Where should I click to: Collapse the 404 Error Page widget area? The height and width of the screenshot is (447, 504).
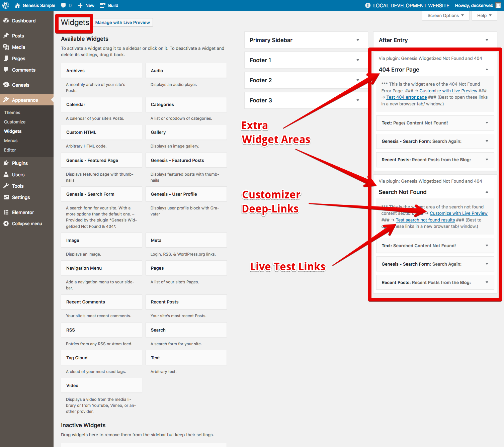tap(487, 70)
